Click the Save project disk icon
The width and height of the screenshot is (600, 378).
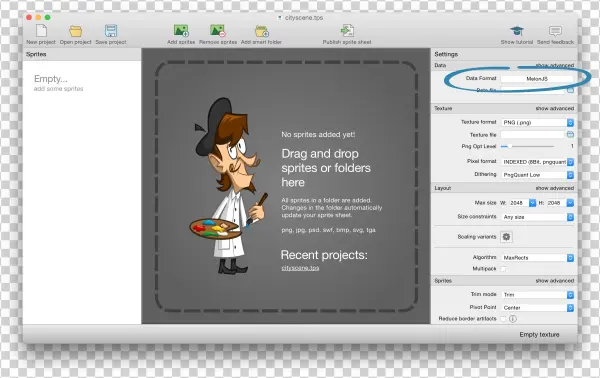pos(111,31)
